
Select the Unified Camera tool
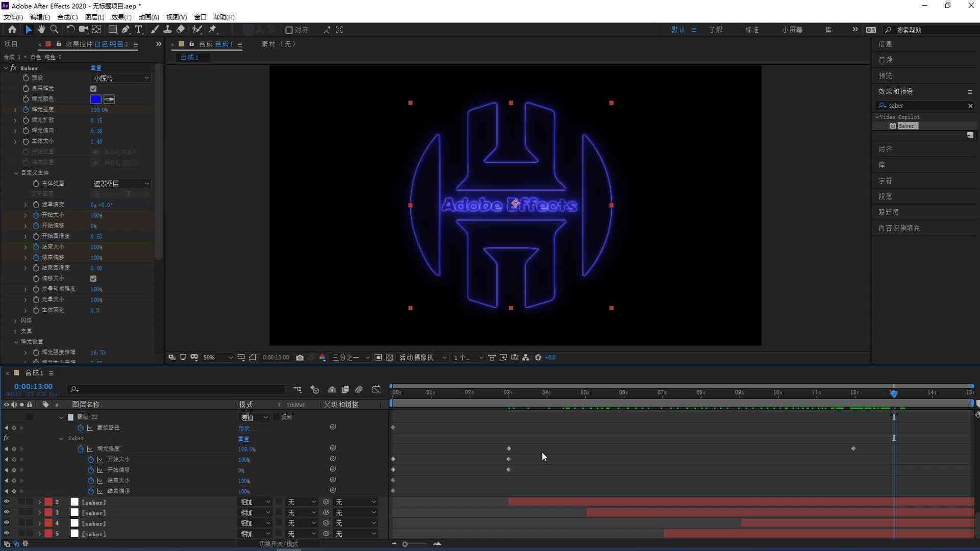pyautogui.click(x=83, y=30)
